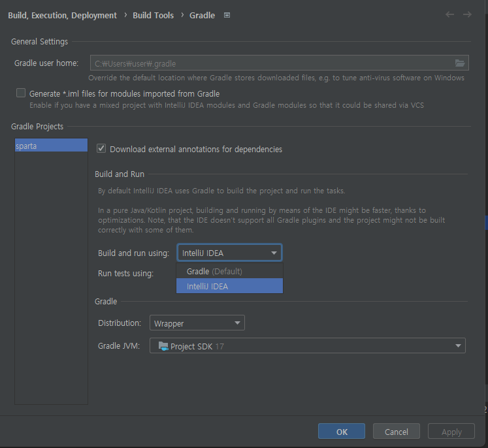This screenshot has height=448, width=488.
Task: Click the Apply button
Action: pos(451,431)
